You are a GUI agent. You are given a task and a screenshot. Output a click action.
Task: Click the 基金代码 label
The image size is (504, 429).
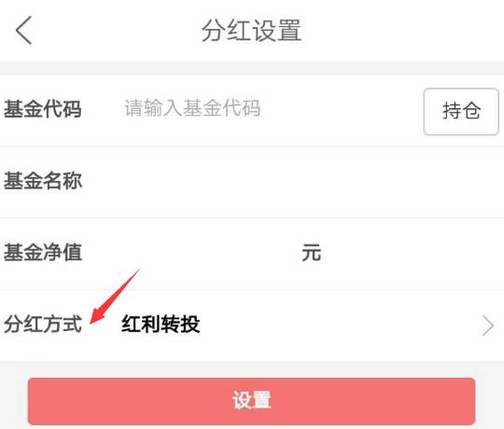point(42,109)
